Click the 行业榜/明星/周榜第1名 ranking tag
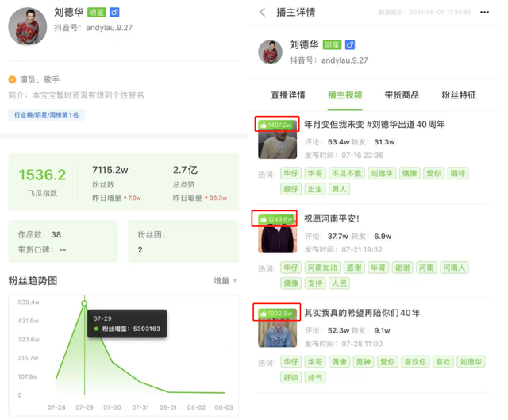The image size is (508, 420). tap(46, 114)
